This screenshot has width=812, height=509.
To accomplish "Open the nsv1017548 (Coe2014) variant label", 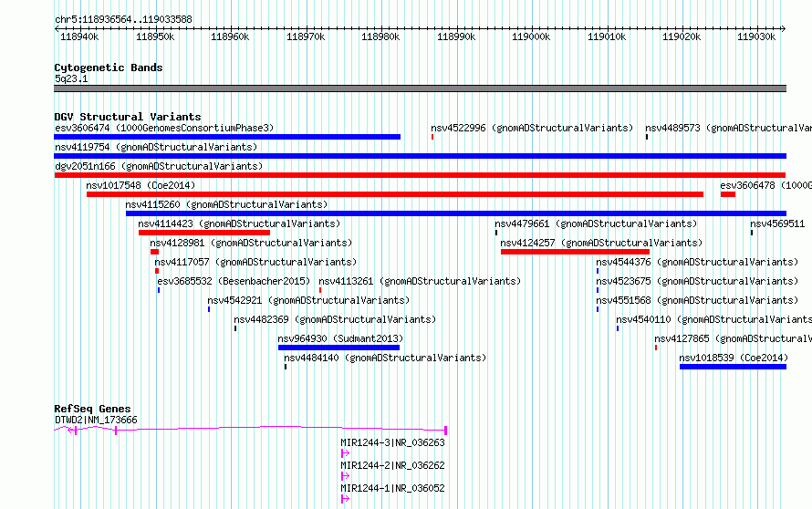I will (141, 185).
